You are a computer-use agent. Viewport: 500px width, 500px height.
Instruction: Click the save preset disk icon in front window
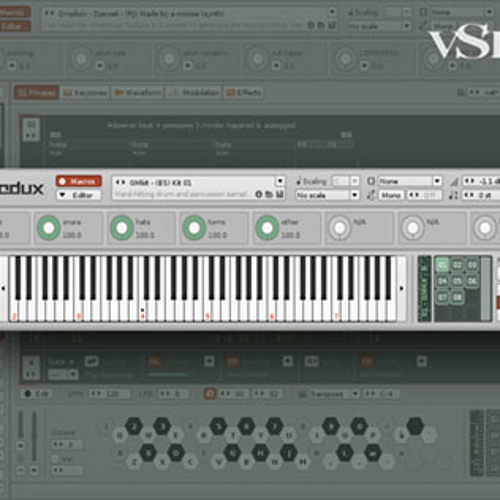(x=280, y=194)
